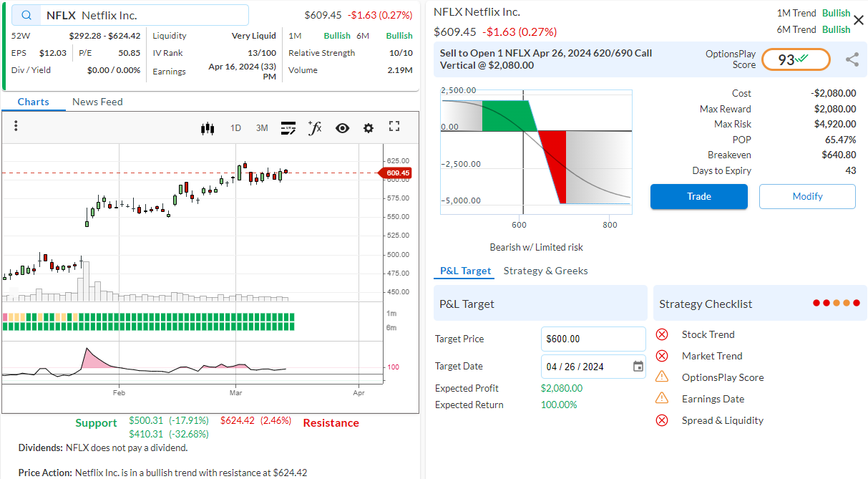Click the Market Trend failed-check icon
Image resolution: width=868 pixels, height=479 pixels.
coord(662,356)
